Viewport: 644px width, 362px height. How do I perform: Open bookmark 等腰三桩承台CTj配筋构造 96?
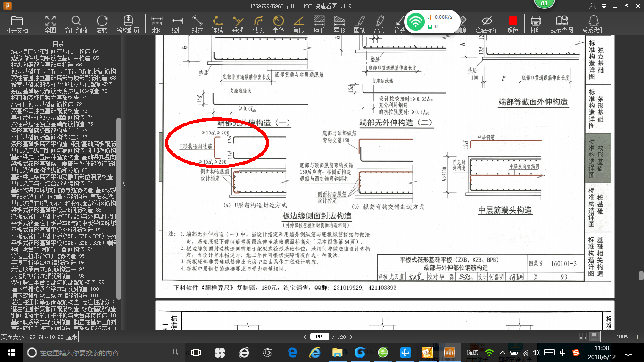tap(48, 263)
